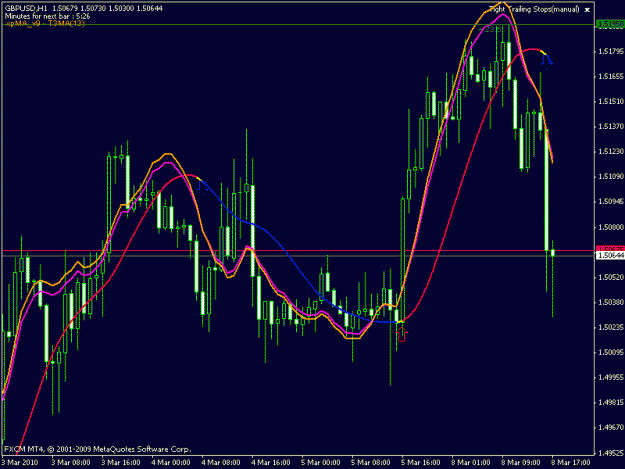Click the 1.49815 price scale value
The width and height of the screenshot is (625, 469).
pos(611,402)
